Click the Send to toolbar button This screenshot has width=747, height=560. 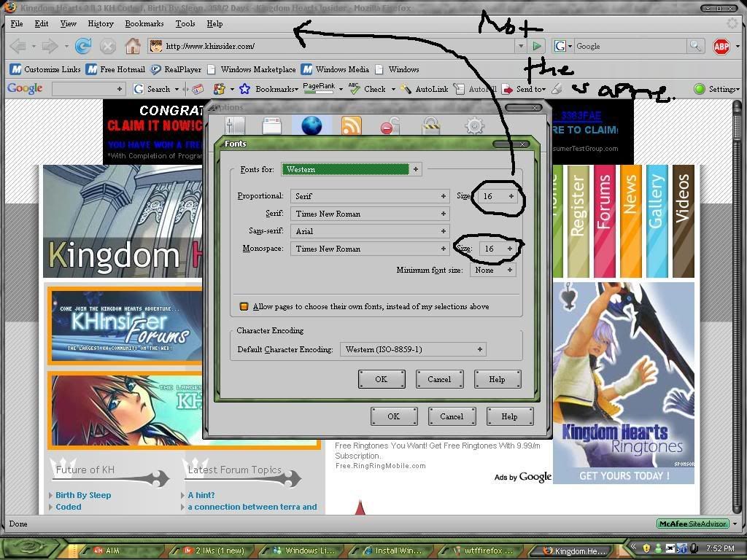pos(524,89)
